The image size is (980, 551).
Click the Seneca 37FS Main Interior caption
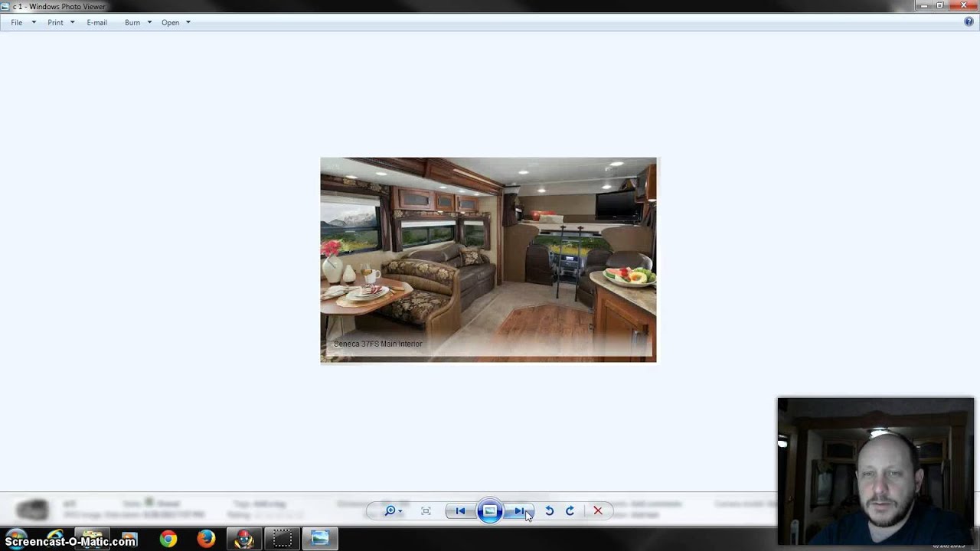click(377, 344)
